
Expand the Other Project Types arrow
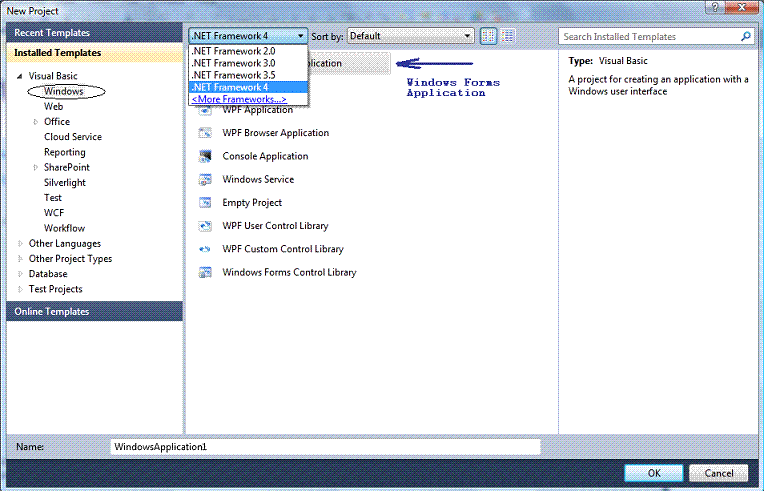click(x=20, y=259)
